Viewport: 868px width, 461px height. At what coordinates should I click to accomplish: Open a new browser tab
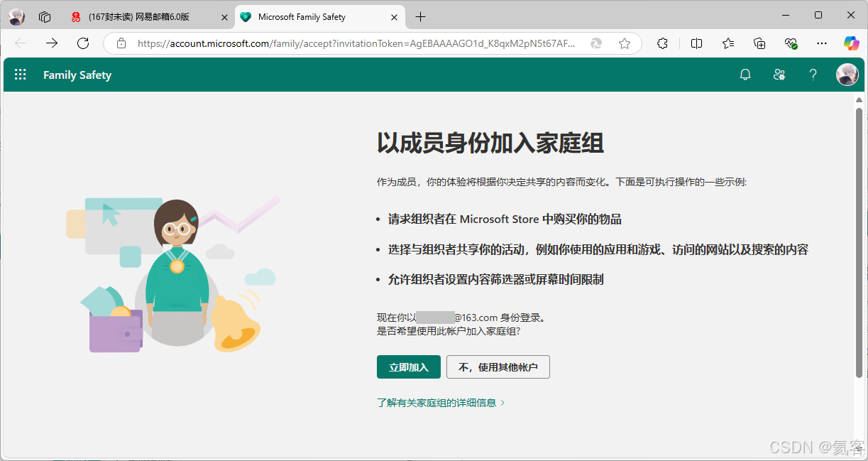[x=421, y=16]
